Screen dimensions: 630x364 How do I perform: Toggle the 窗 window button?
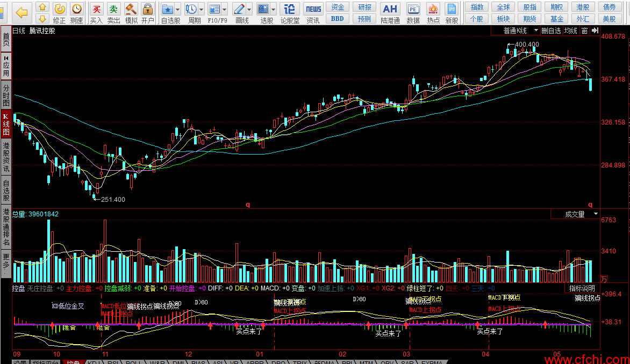584,31
